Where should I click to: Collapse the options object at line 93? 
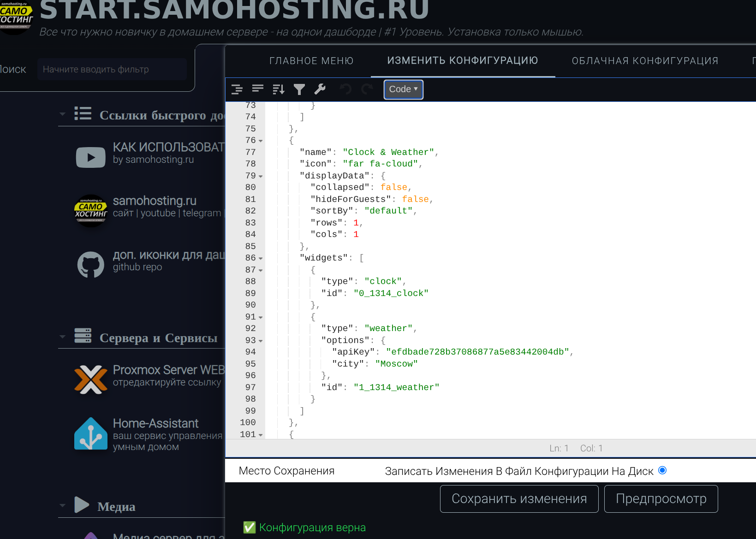261,341
